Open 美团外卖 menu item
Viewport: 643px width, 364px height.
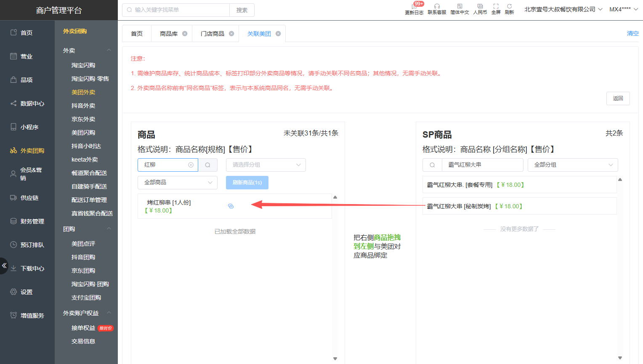(83, 92)
